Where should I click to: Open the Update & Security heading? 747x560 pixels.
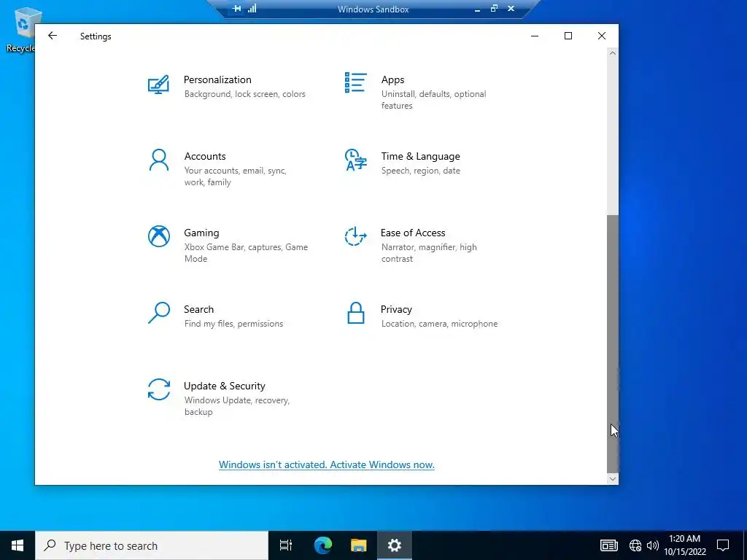click(x=225, y=386)
